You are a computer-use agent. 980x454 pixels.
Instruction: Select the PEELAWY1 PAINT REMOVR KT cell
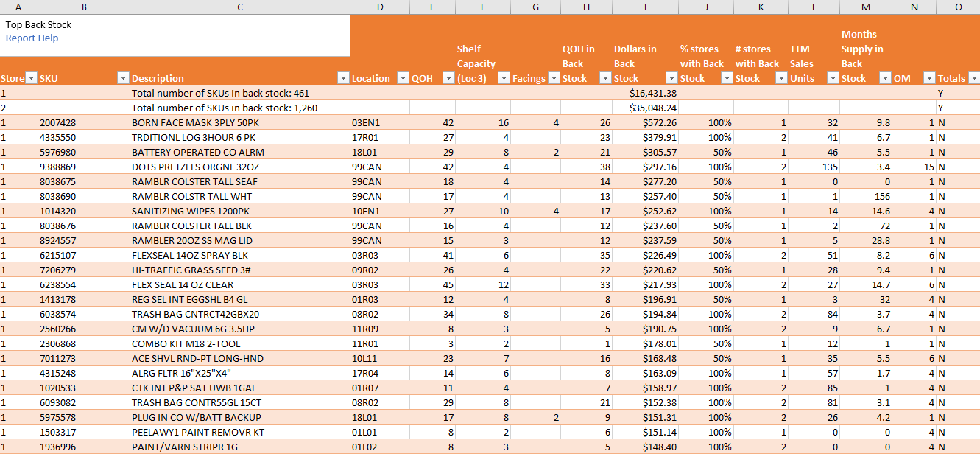tap(240, 432)
